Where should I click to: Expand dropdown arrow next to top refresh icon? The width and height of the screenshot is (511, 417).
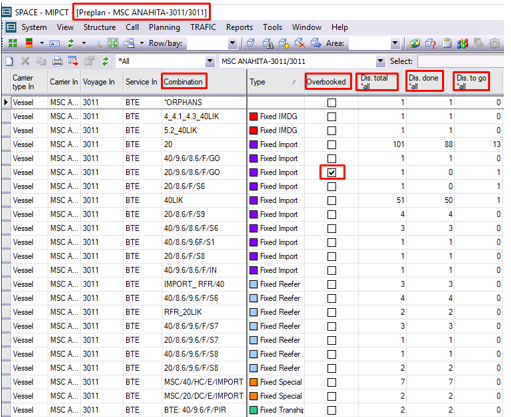pos(84,43)
